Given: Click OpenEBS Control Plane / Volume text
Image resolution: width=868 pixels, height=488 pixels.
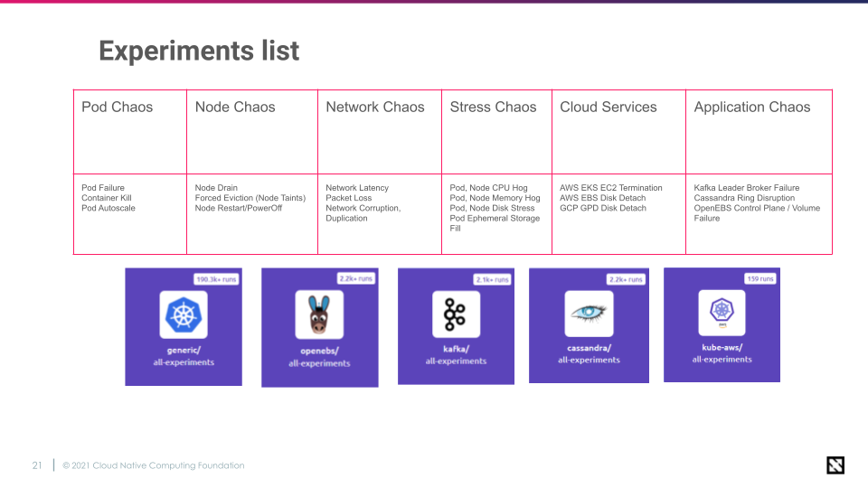Looking at the screenshot, I should [x=757, y=208].
